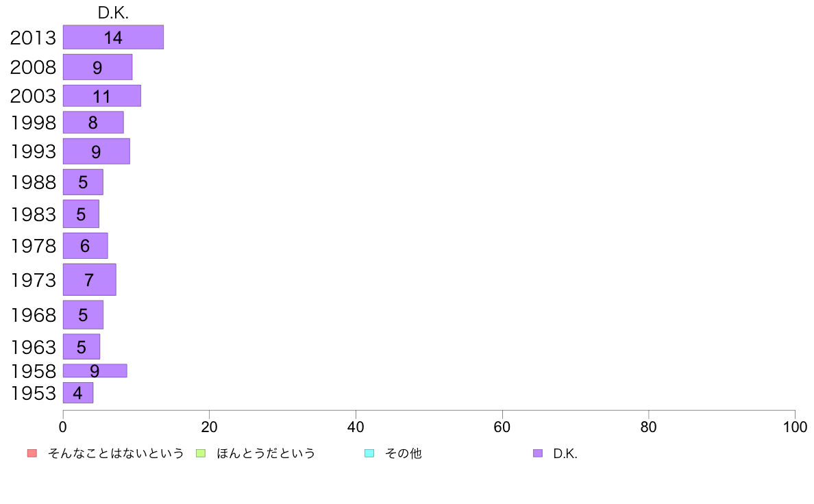This screenshot has width=814, height=504.
Task: Click the green legend swatch for ほんとうだという
Action: coord(201,453)
